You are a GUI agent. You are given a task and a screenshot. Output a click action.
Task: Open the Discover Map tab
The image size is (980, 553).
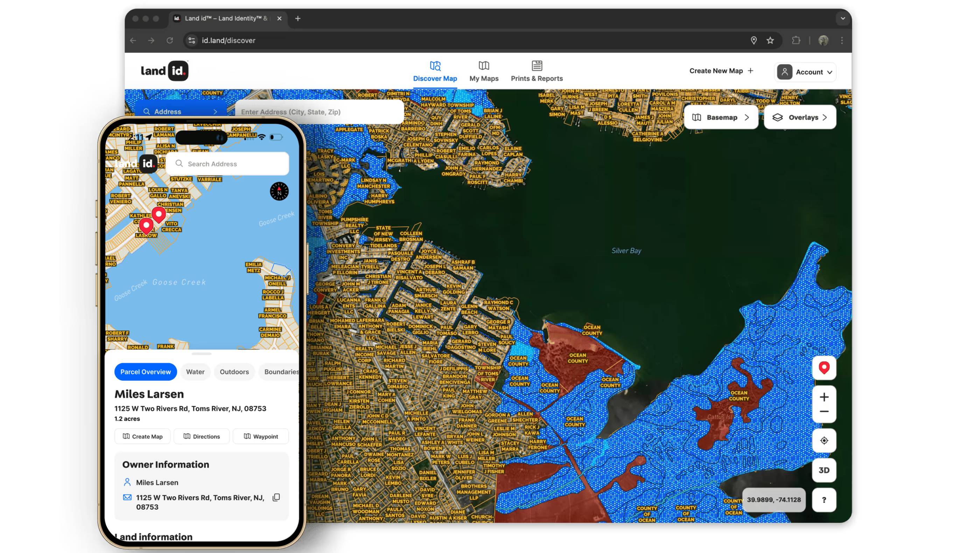pos(435,71)
